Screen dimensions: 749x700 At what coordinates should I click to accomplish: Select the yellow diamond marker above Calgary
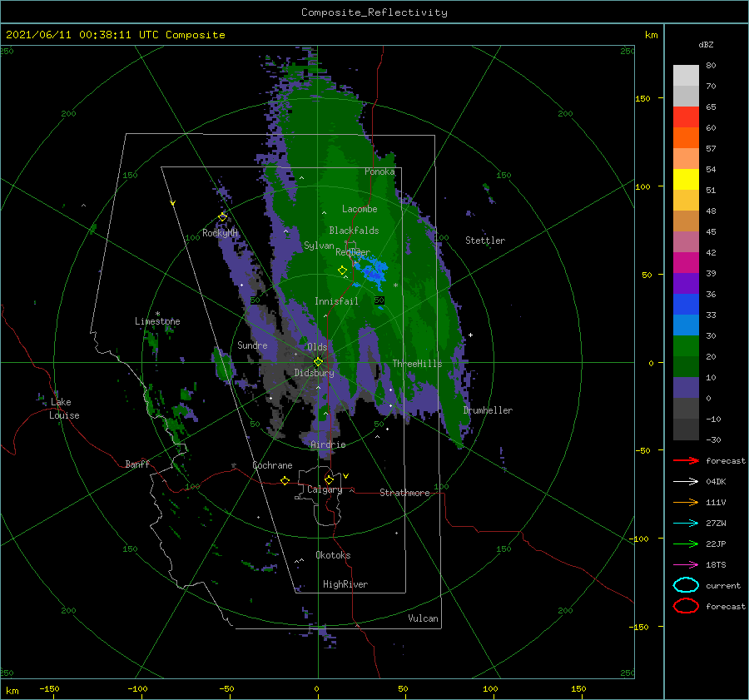[x=329, y=479]
